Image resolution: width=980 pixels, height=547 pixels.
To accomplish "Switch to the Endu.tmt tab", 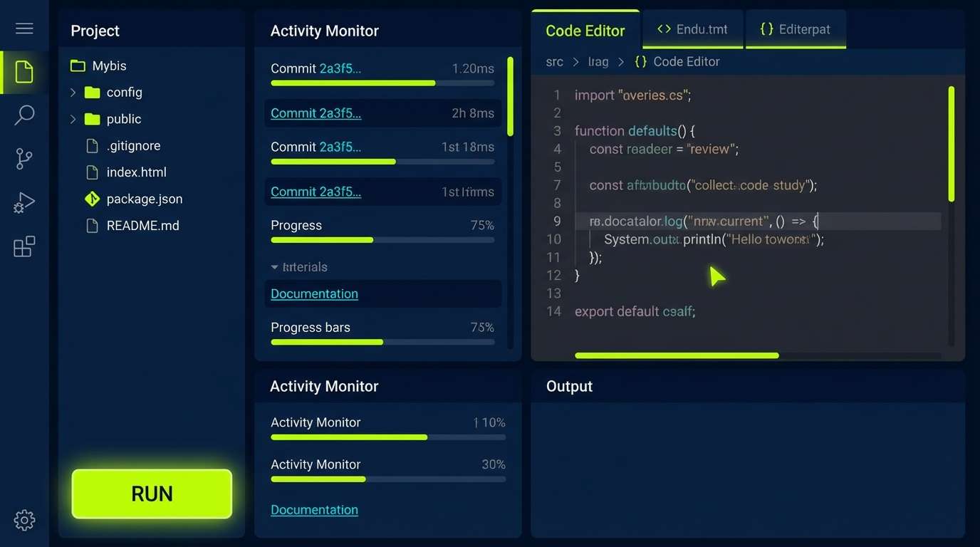I will click(692, 29).
